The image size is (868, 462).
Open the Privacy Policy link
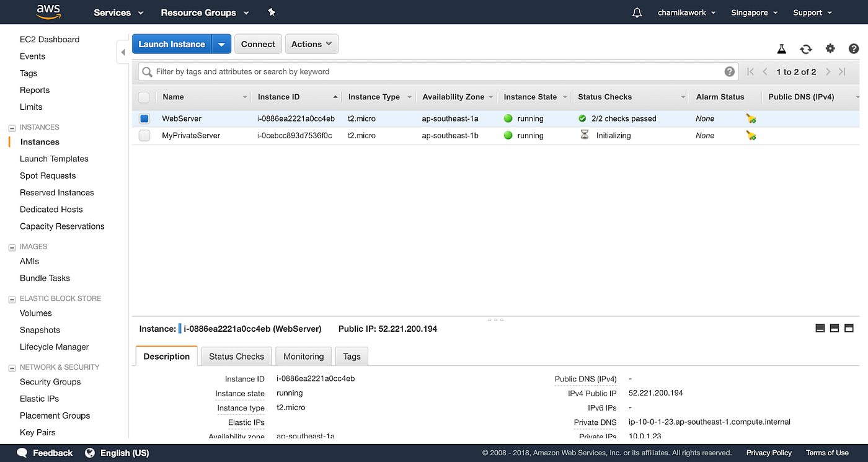coord(769,453)
